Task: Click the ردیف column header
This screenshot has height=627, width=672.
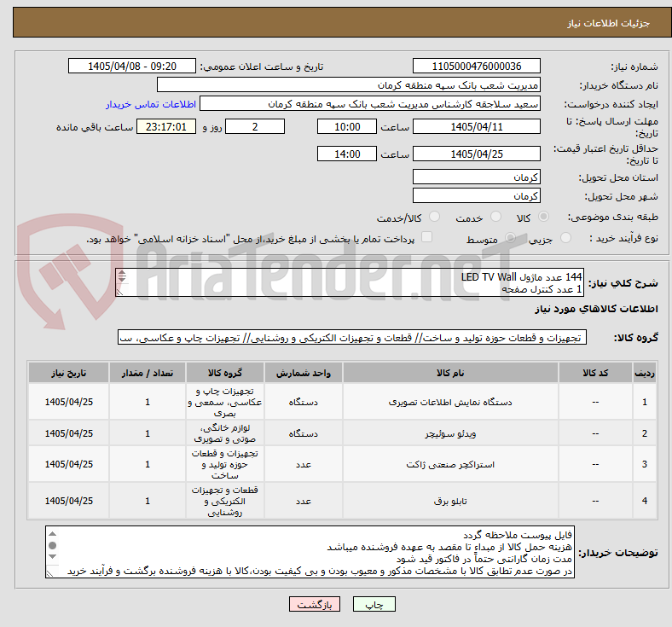Action: 644,373
